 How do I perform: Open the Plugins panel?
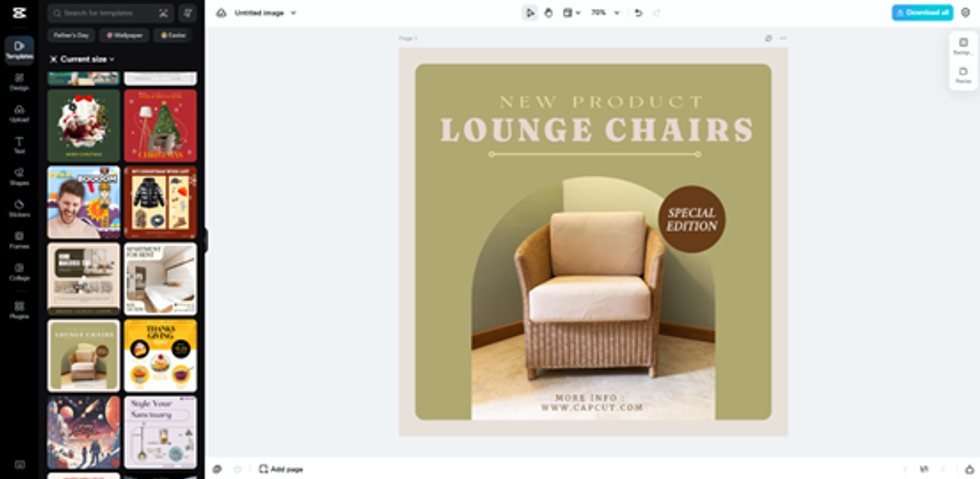(x=19, y=309)
